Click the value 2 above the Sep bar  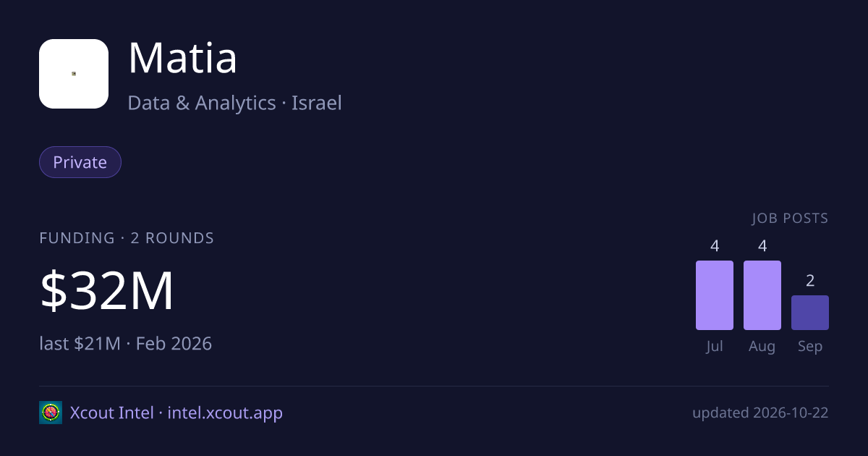(810, 281)
